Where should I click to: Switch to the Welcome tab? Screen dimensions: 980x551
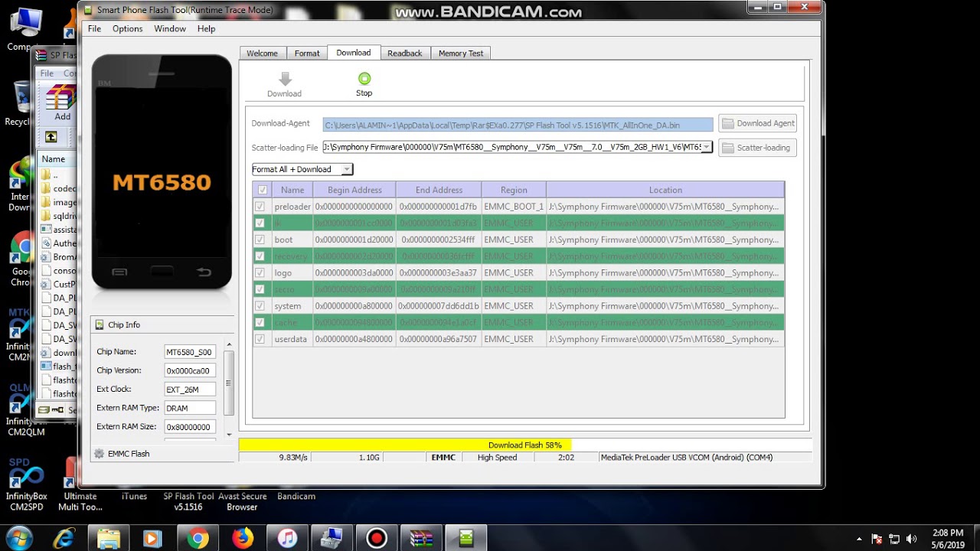(262, 54)
